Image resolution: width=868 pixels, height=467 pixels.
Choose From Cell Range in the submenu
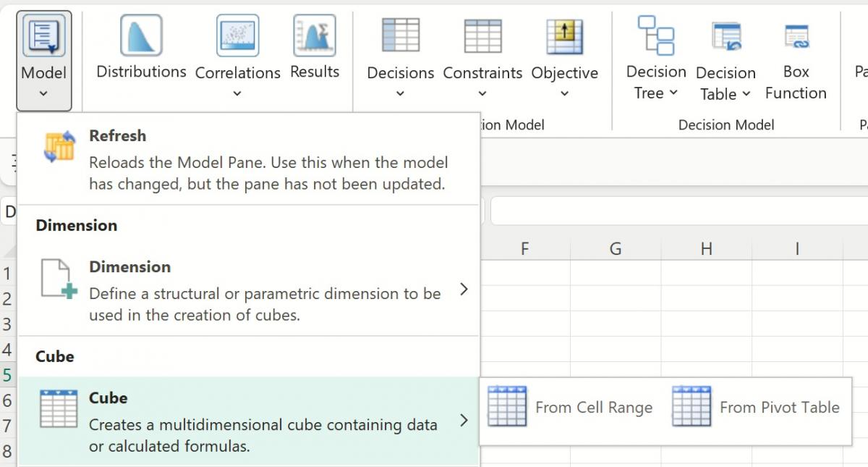click(x=571, y=408)
